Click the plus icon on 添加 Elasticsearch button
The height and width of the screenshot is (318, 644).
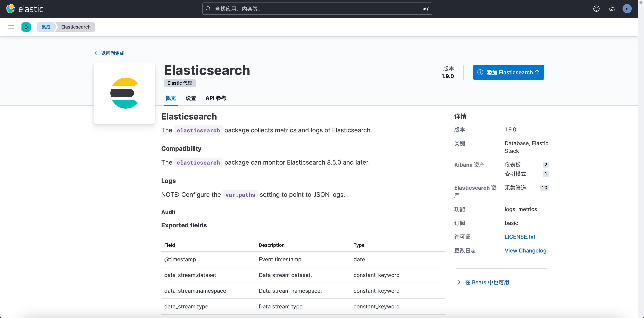480,72
